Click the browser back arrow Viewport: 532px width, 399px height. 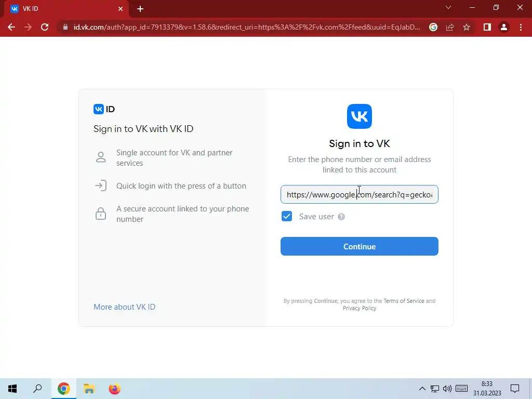coord(11,27)
